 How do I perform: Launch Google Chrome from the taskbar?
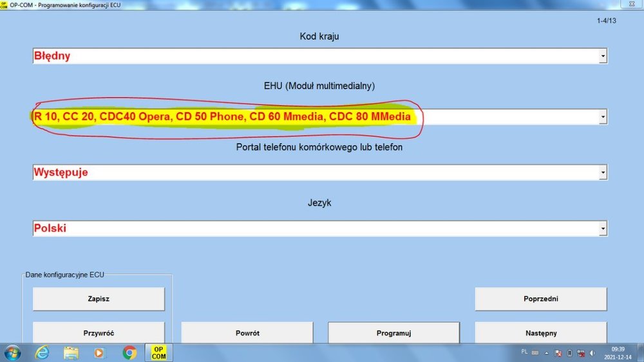pyautogui.click(x=129, y=352)
